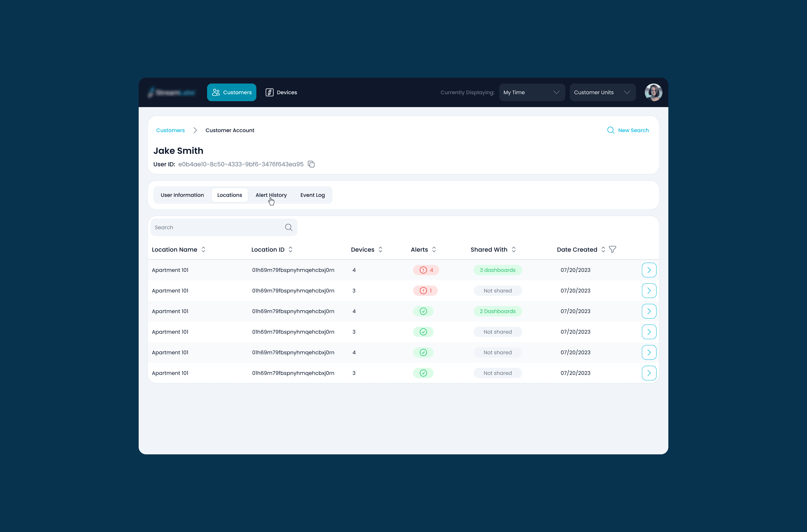The image size is (807, 532).
Task: Switch to the Event Log tab
Action: [x=312, y=195]
